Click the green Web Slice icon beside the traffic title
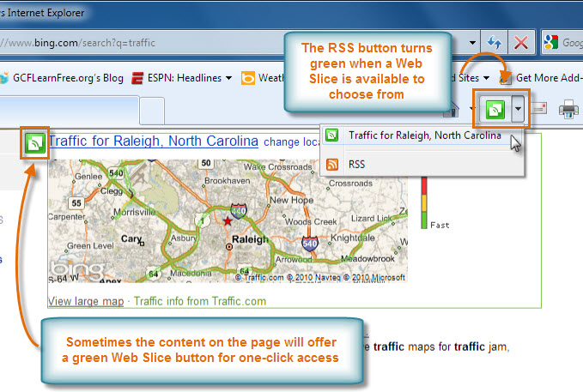This screenshot has width=583, height=392. (36, 143)
